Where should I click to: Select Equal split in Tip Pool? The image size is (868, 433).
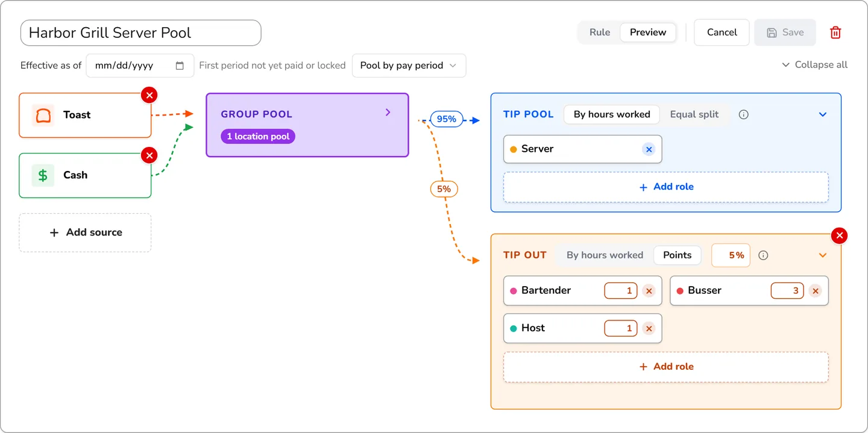694,114
